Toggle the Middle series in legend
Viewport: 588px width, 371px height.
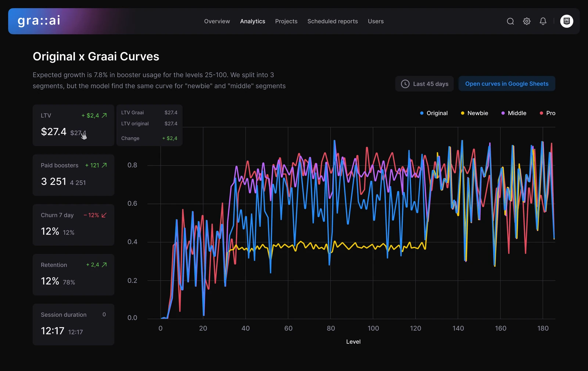tap(514, 113)
